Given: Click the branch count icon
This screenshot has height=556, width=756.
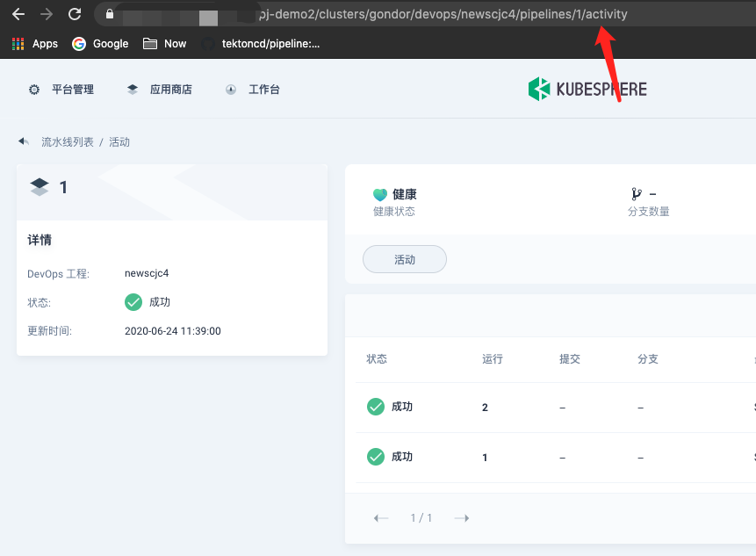Looking at the screenshot, I should click(x=637, y=194).
